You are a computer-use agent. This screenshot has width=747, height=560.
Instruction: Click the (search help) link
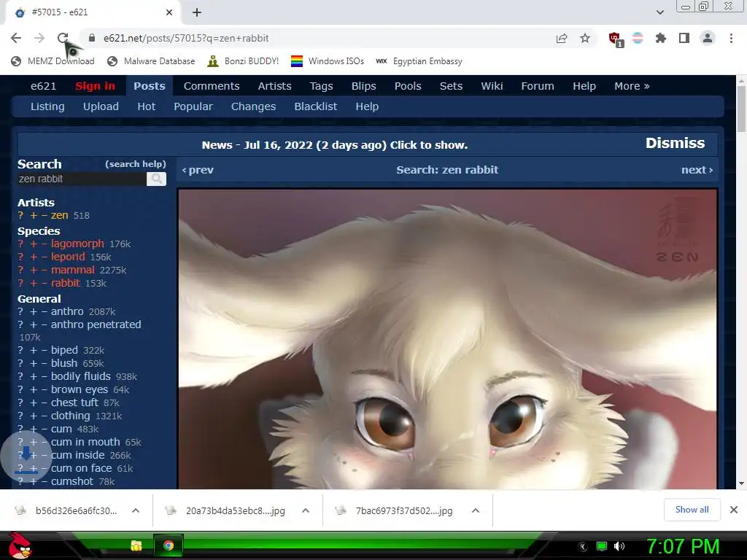click(135, 164)
